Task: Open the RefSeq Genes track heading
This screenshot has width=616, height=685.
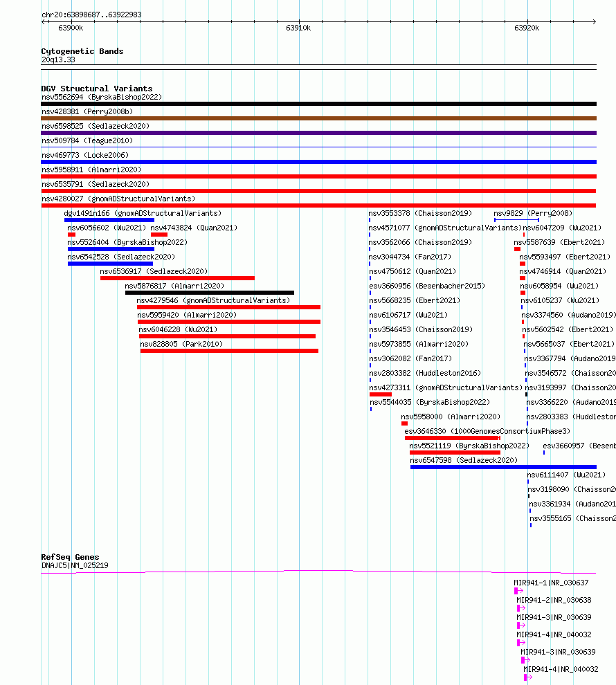Action: tap(70, 557)
